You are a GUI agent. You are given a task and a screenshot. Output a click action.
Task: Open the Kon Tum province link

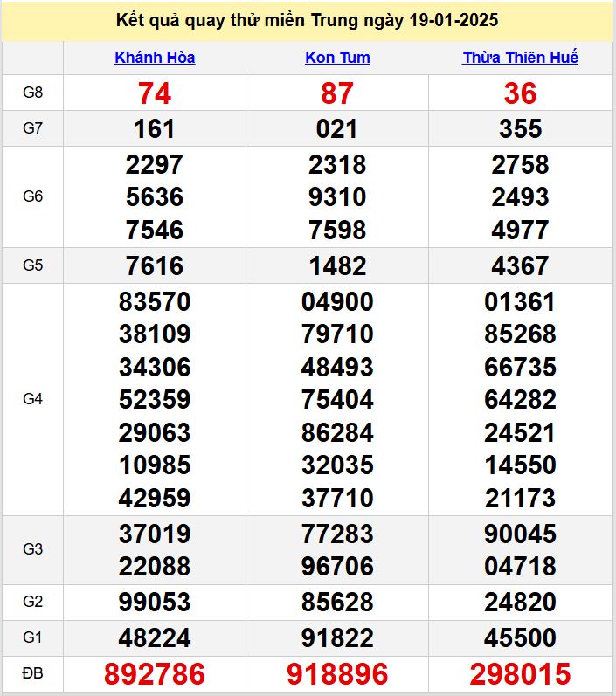[337, 58]
